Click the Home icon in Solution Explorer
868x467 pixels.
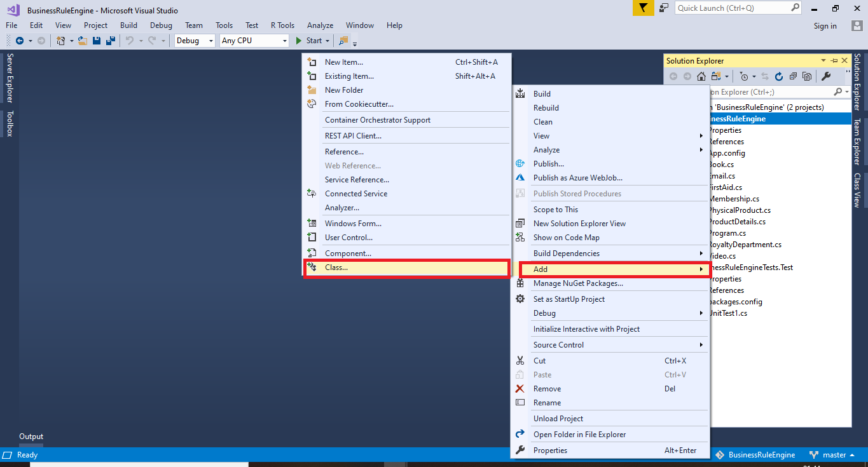(x=701, y=76)
